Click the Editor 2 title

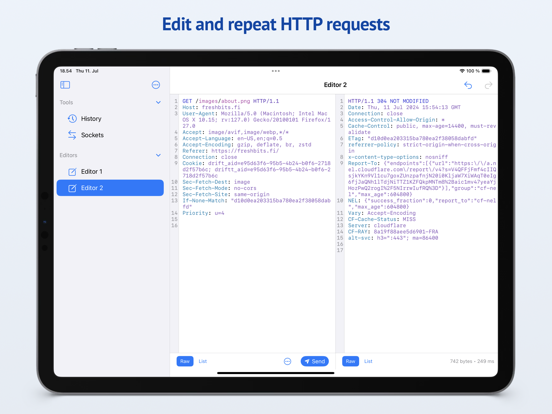click(335, 85)
